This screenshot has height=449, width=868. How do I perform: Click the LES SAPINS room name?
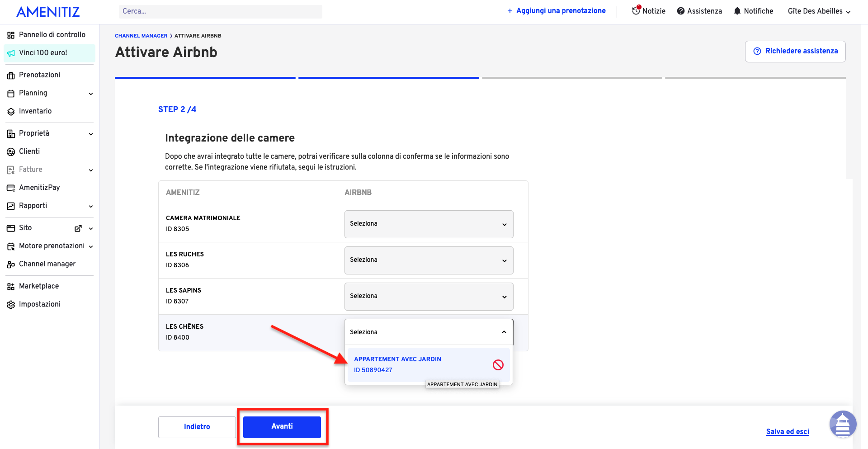(184, 290)
